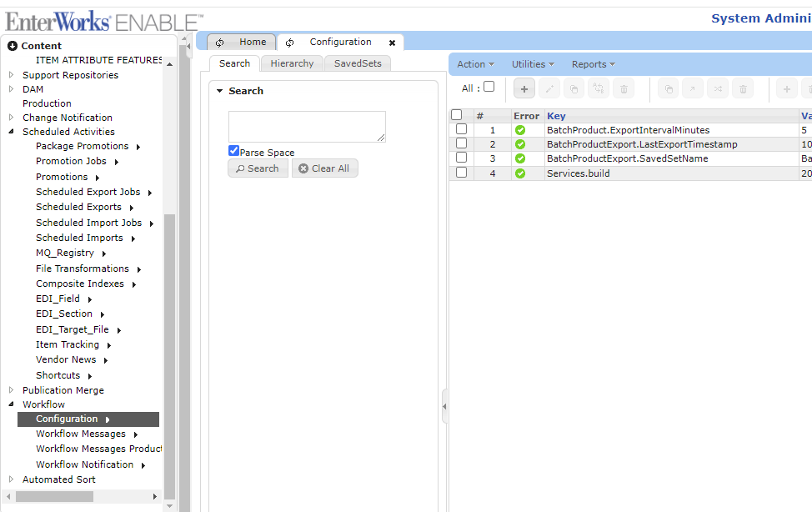Switch to the Home tab

click(x=253, y=42)
